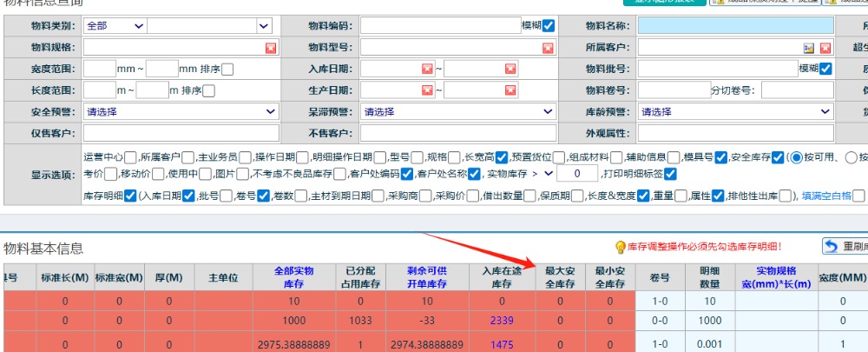
Task: Clear the 所属客户 field with red icon
Action: click(825, 48)
